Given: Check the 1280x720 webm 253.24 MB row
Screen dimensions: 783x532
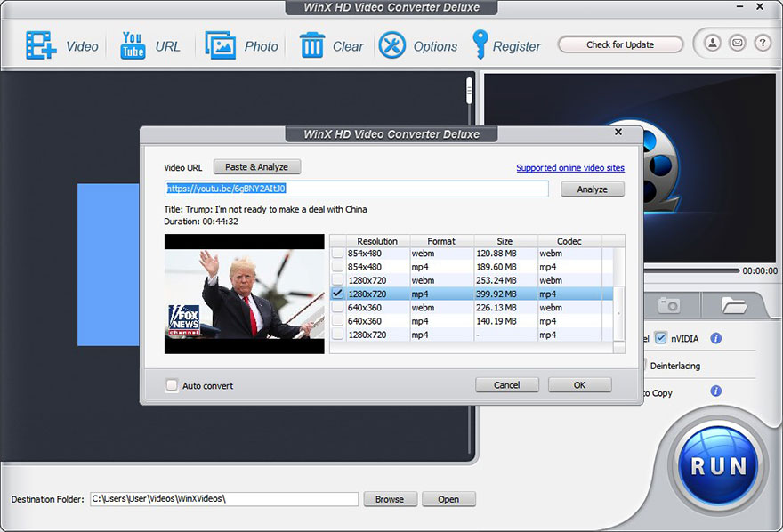Looking at the screenshot, I should pyautogui.click(x=337, y=280).
